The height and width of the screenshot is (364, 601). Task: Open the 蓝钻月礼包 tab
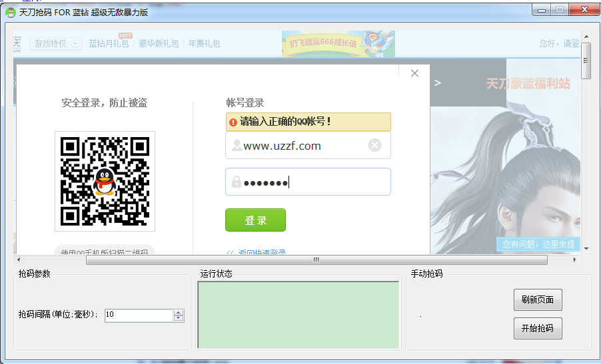click(x=109, y=44)
